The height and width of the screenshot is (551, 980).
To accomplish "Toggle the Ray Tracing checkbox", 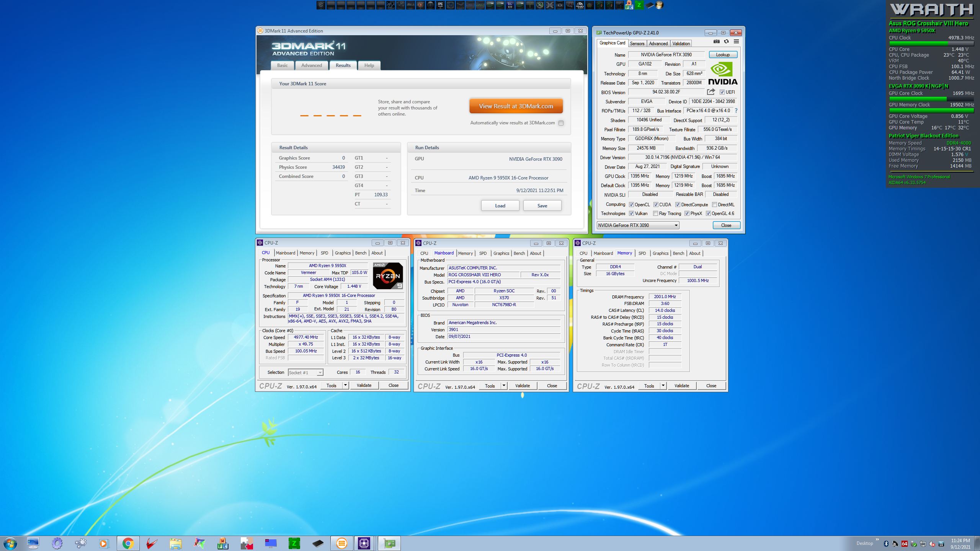I will 655,214.
